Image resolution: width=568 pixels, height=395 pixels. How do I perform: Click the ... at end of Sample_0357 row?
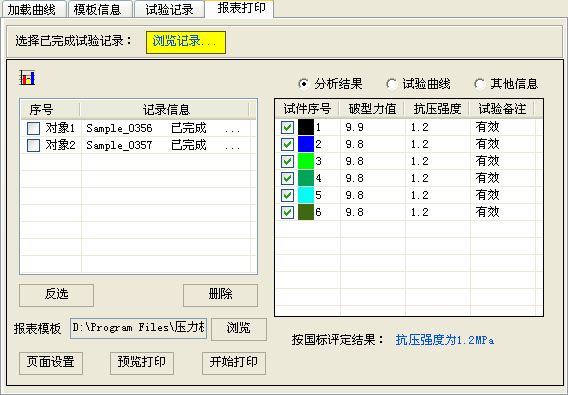[x=232, y=147]
